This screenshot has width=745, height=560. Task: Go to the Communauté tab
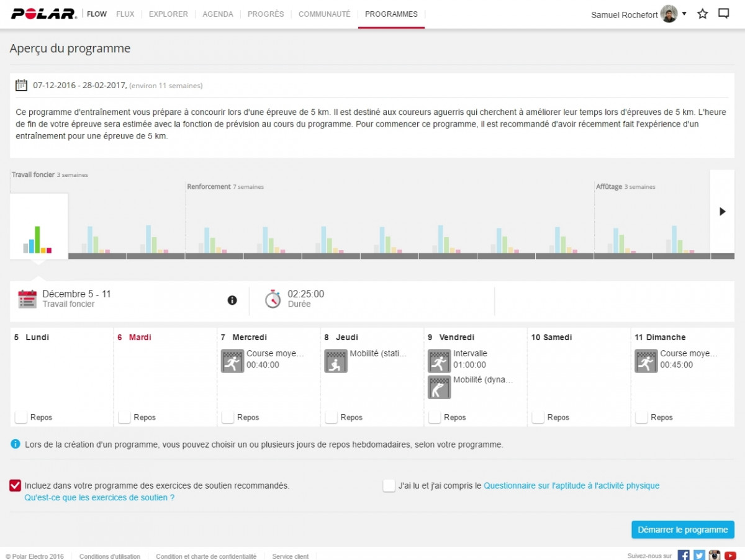[x=324, y=14]
